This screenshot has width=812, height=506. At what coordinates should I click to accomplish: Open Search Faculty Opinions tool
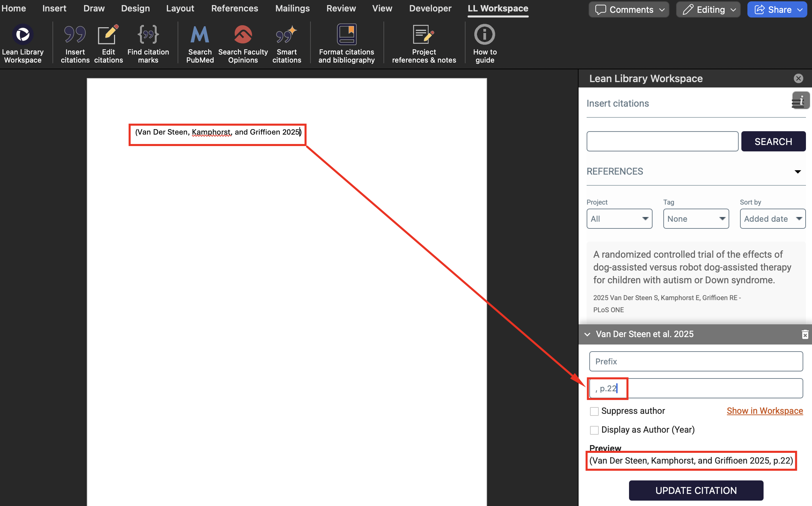(243, 34)
